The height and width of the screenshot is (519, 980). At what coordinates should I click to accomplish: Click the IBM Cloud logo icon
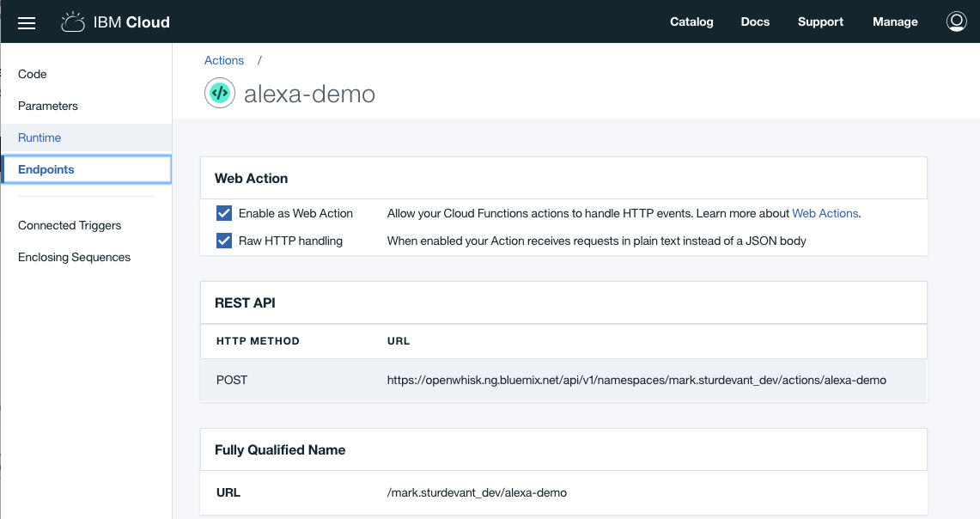click(x=72, y=21)
